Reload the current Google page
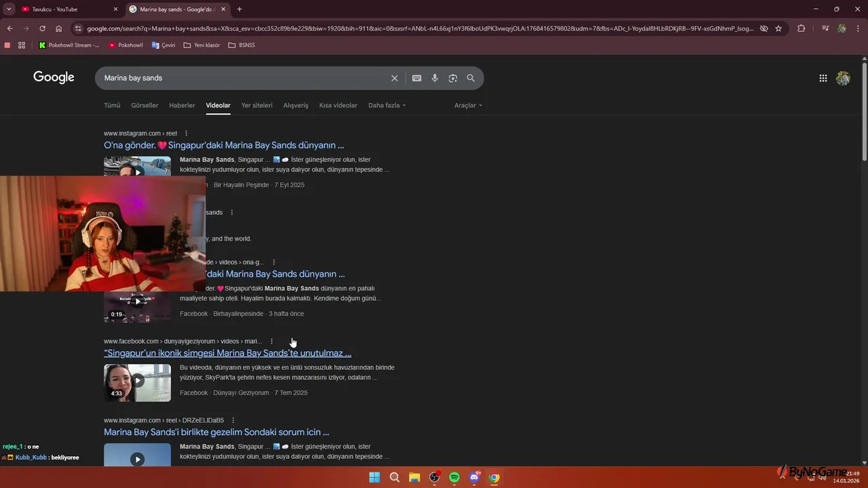The height and width of the screenshot is (488, 868). (x=42, y=28)
